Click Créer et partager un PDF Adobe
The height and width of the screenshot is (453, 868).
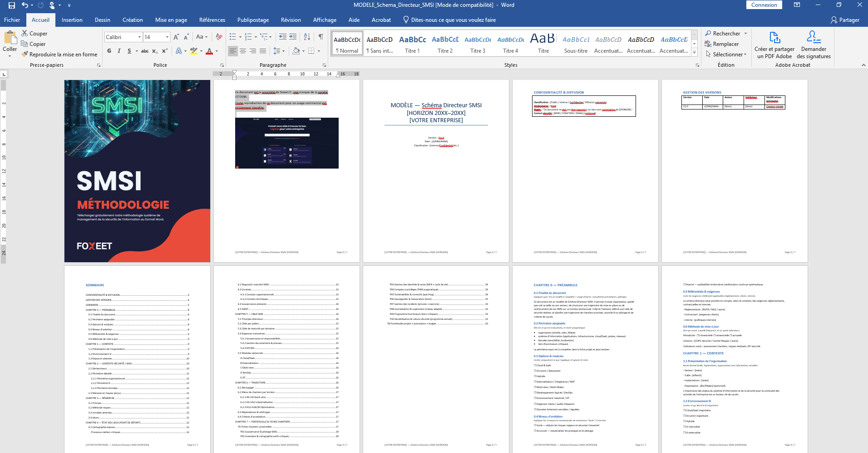pos(774,45)
